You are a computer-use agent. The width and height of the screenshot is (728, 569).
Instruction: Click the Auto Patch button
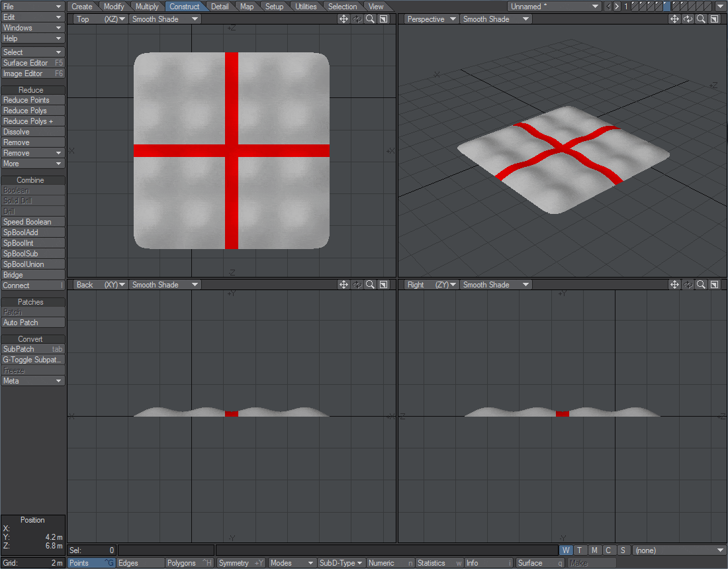(x=32, y=323)
